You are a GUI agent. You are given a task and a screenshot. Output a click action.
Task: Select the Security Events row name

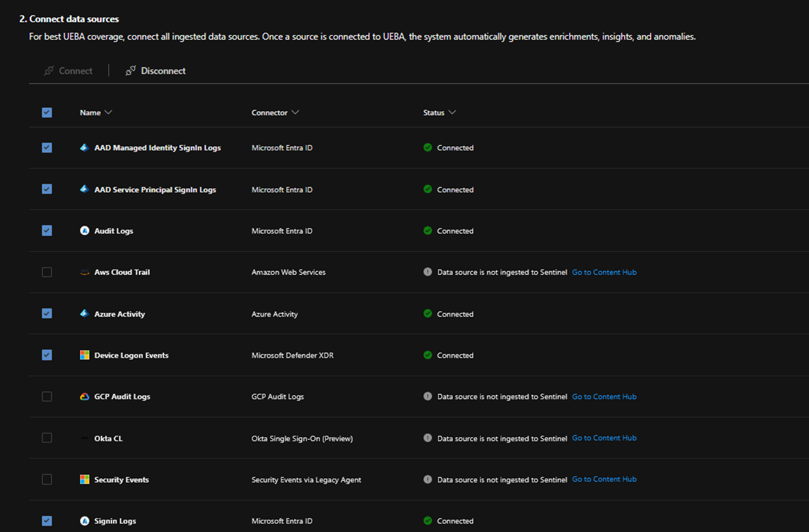pos(122,480)
